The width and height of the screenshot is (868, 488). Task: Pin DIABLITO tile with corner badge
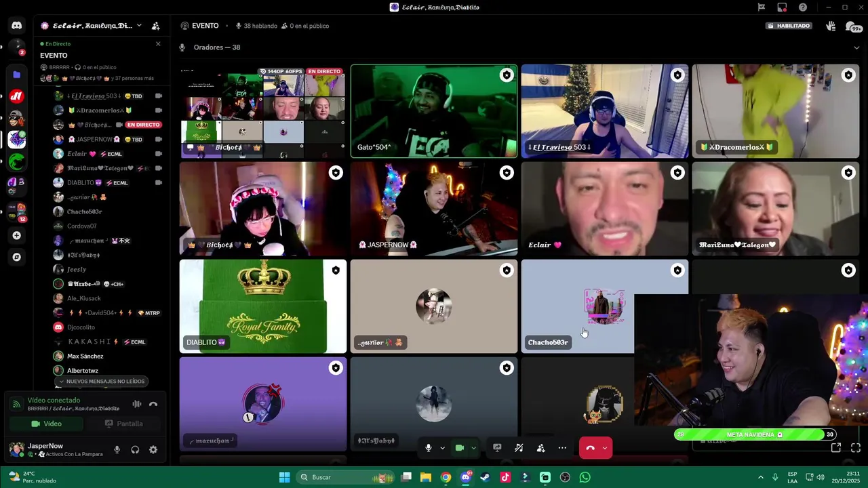coord(336,270)
